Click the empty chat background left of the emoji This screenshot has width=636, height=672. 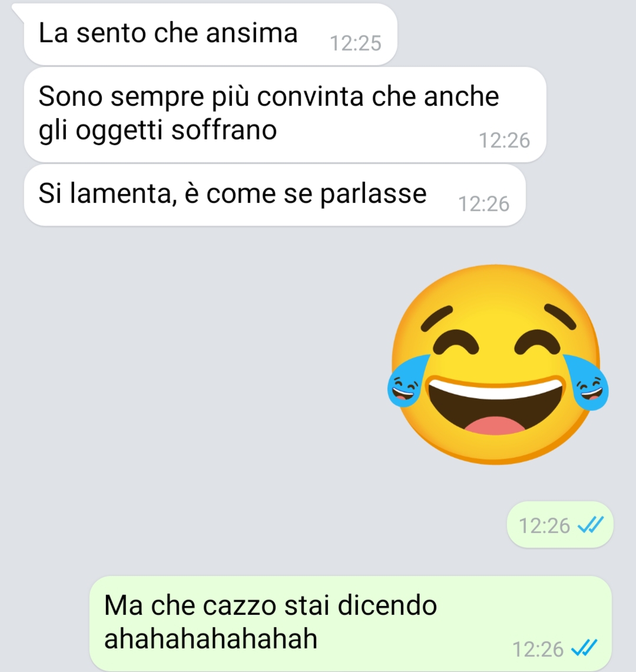pyautogui.click(x=193, y=364)
